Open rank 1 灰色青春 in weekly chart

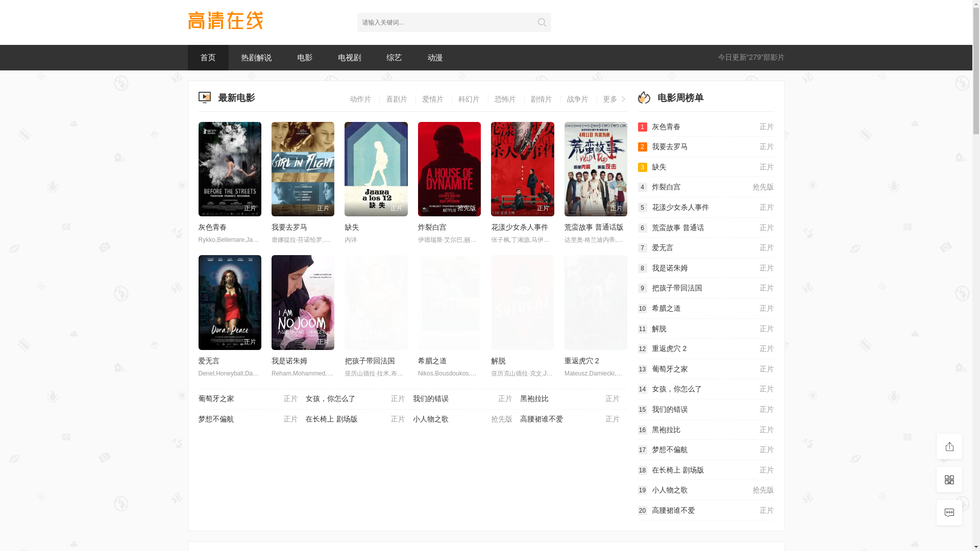point(706,127)
